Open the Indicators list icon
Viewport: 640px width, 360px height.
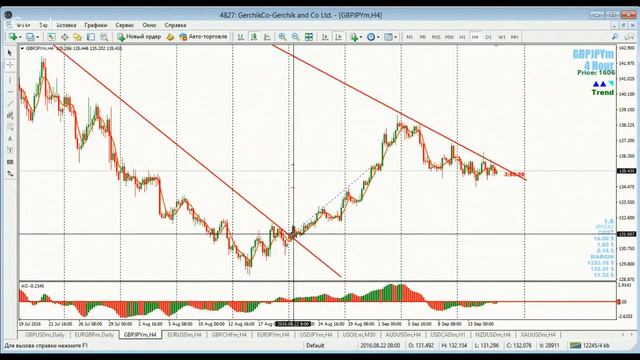(x=354, y=37)
